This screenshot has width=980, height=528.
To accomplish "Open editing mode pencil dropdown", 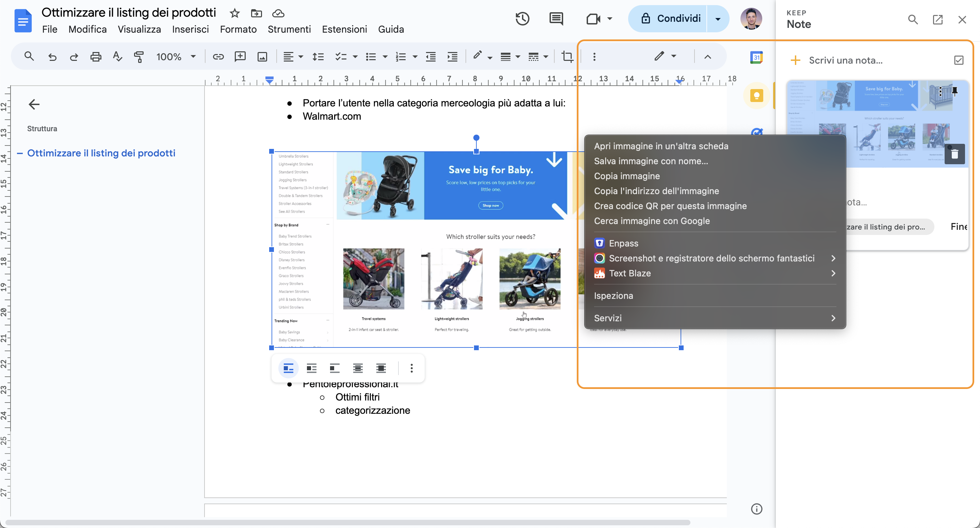I will [665, 56].
